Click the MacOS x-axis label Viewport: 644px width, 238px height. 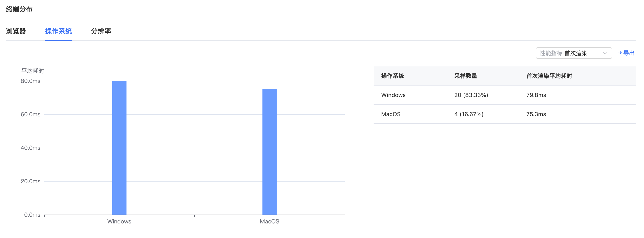tap(269, 221)
